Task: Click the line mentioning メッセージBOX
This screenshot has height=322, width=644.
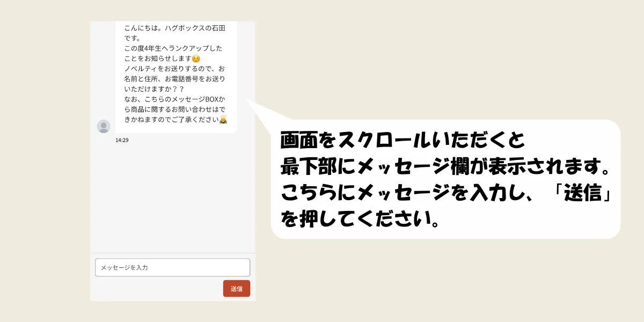Action: [174, 99]
